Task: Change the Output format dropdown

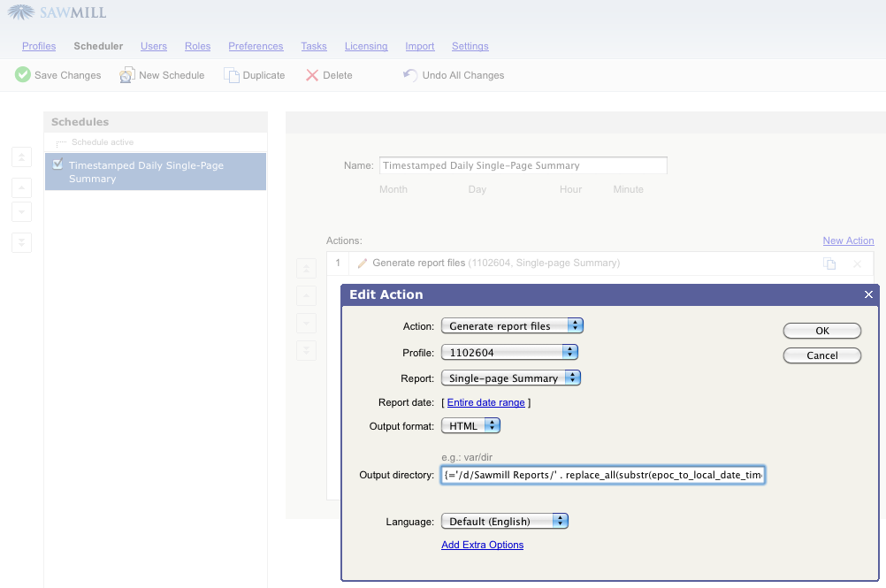Action: point(470,426)
